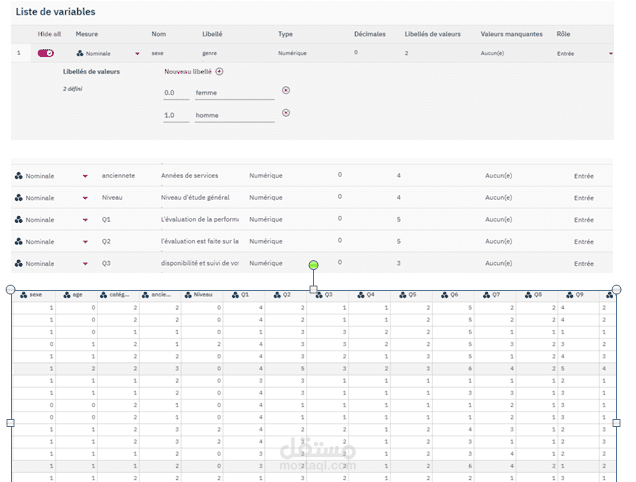Click the Niveau d'étude général label

(195, 198)
